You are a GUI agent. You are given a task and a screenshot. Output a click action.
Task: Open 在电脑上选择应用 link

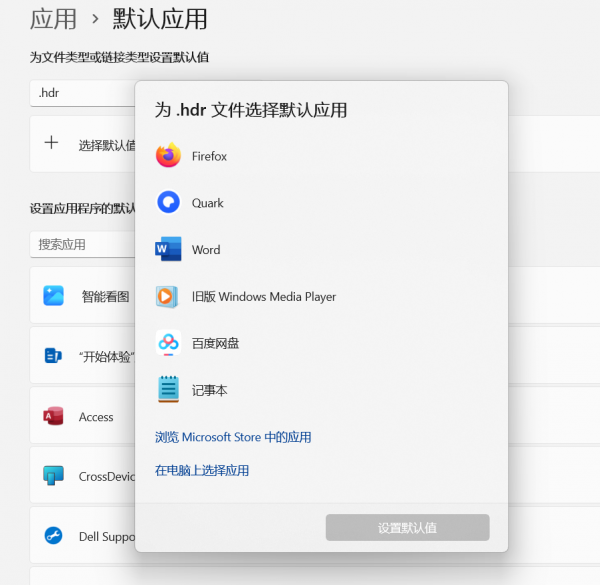202,470
